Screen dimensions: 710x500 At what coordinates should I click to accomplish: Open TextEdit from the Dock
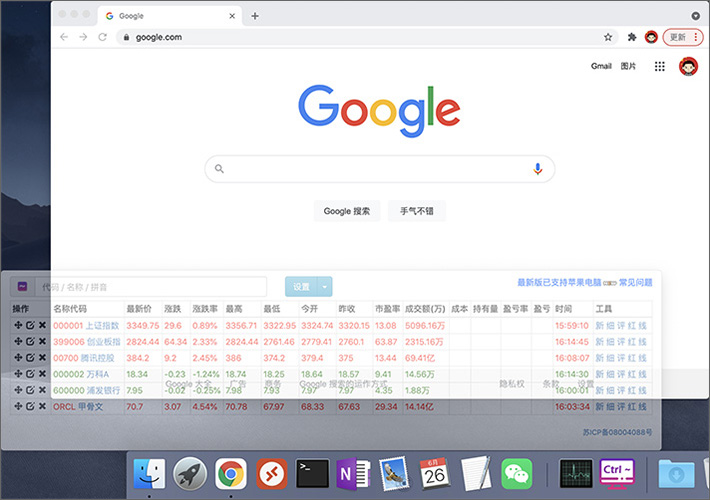pos(475,474)
